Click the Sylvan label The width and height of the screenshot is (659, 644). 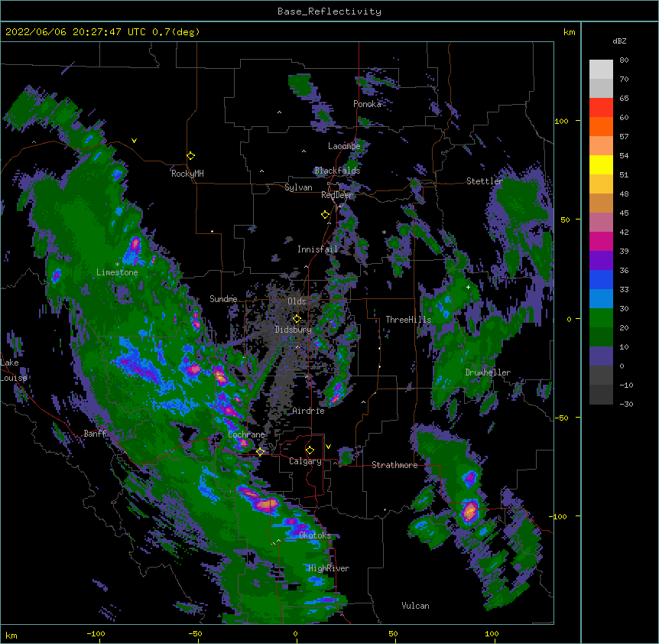click(x=298, y=187)
